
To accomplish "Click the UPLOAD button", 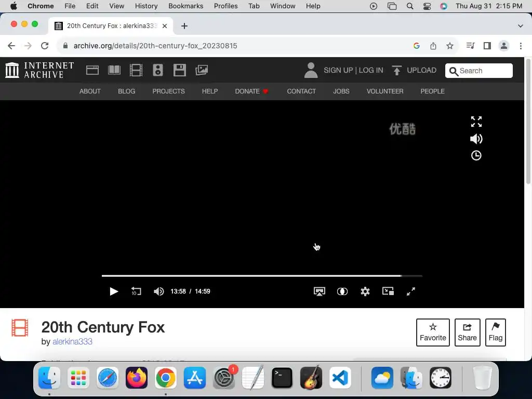I will (x=414, y=70).
